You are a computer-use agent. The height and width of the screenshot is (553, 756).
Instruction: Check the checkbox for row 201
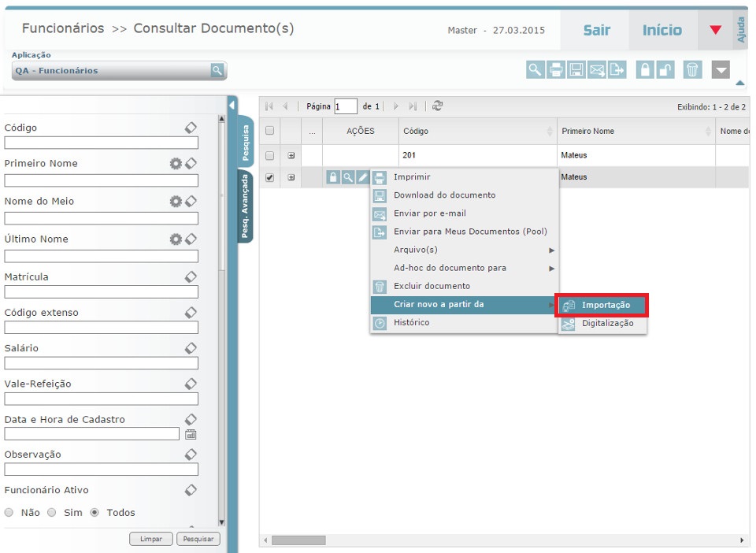270,156
